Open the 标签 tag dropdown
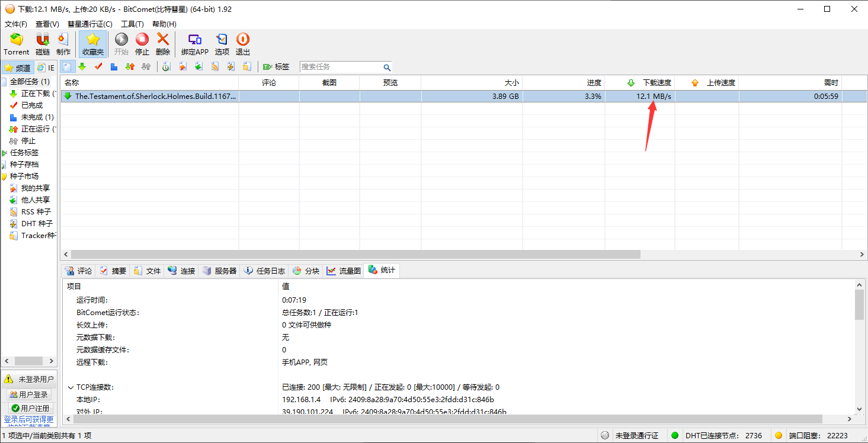Viewport: 868px width, 443px height. click(x=276, y=67)
